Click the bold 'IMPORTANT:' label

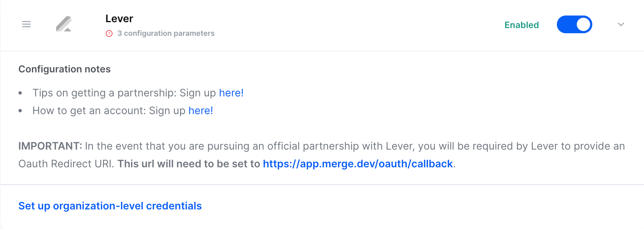tap(50, 146)
